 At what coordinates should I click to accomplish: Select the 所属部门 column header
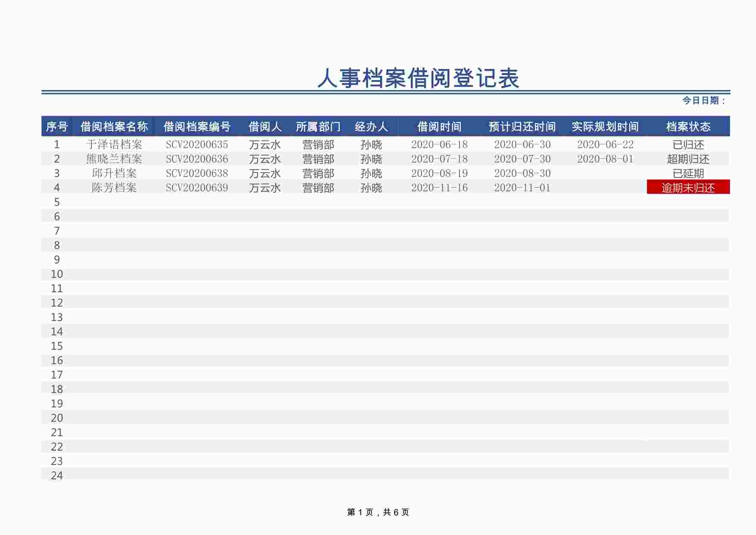[x=318, y=127]
